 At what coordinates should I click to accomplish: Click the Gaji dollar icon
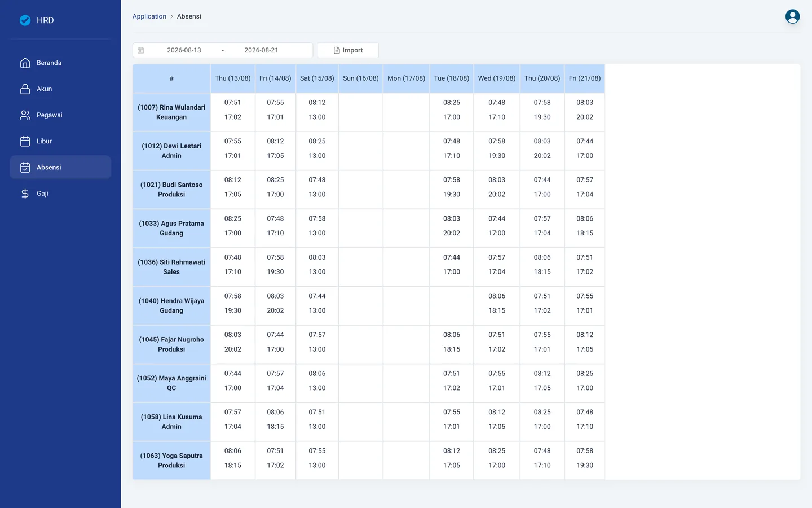[x=25, y=193]
